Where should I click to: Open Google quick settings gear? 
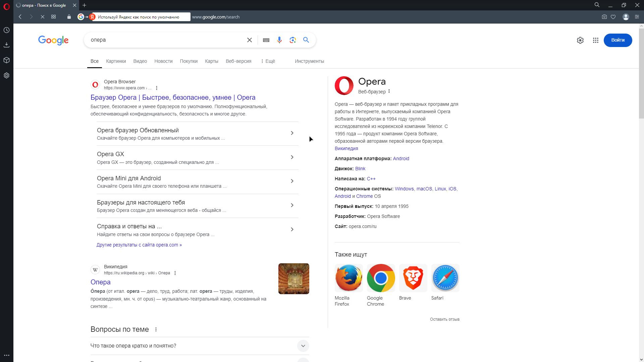[580, 40]
